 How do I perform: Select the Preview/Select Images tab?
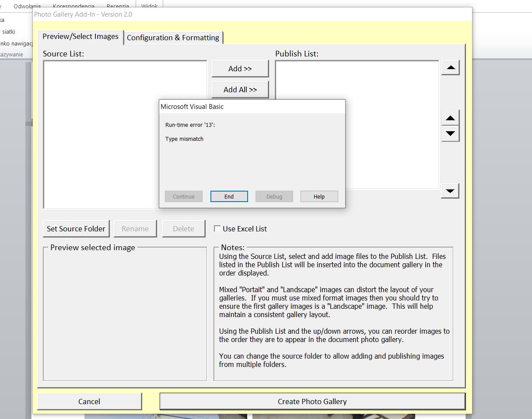pyautogui.click(x=80, y=37)
